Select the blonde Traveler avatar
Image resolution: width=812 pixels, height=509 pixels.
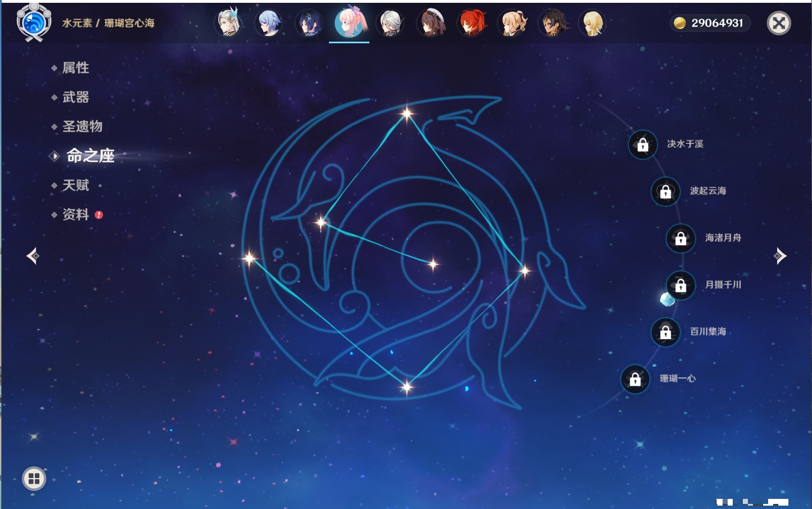tap(593, 23)
